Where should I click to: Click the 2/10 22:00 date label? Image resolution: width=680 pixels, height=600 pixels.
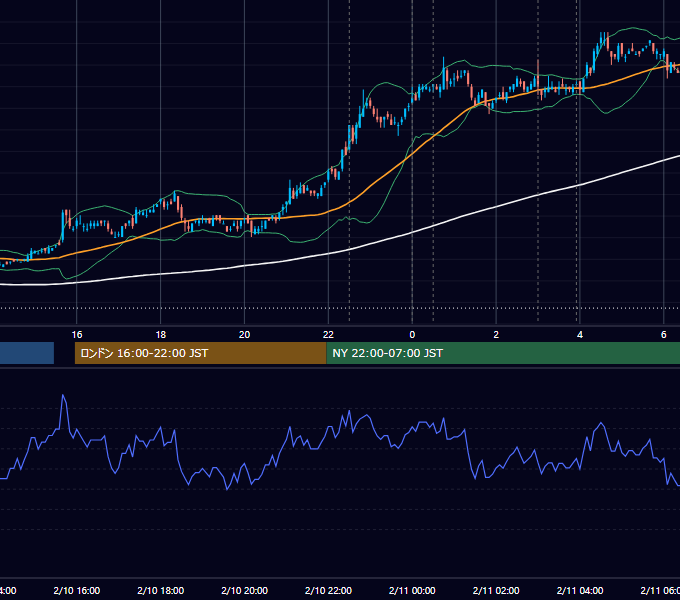point(328,590)
